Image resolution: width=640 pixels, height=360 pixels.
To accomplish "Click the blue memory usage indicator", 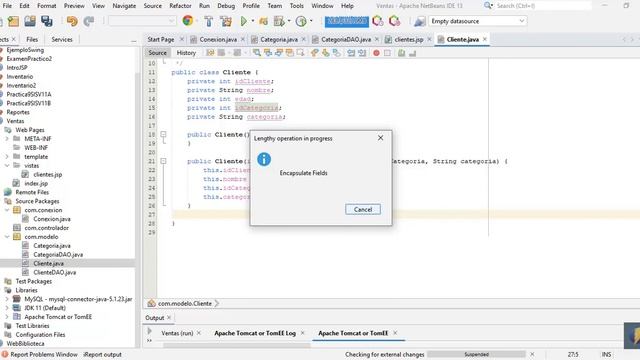I will pos(347,21).
